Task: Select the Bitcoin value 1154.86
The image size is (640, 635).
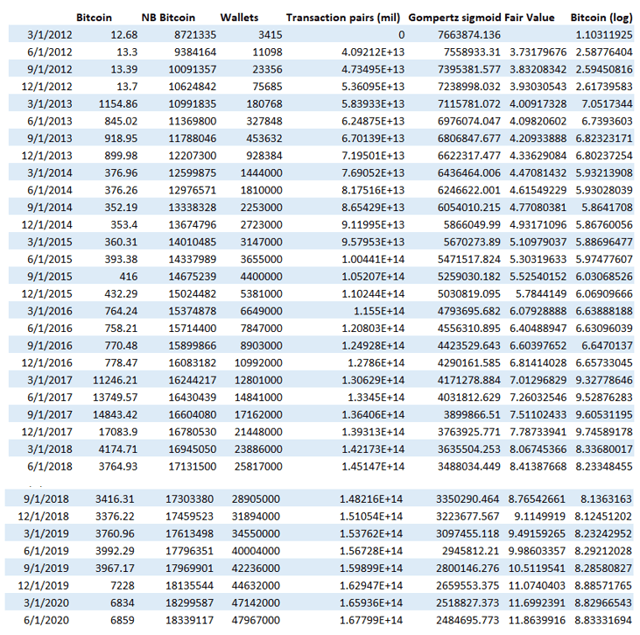Action: [118, 104]
